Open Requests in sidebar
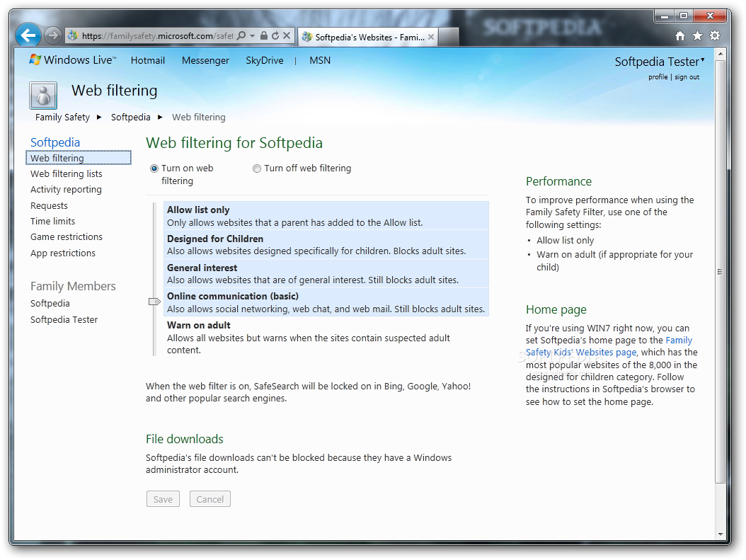Viewport: 746px width, 560px height. 49,205
